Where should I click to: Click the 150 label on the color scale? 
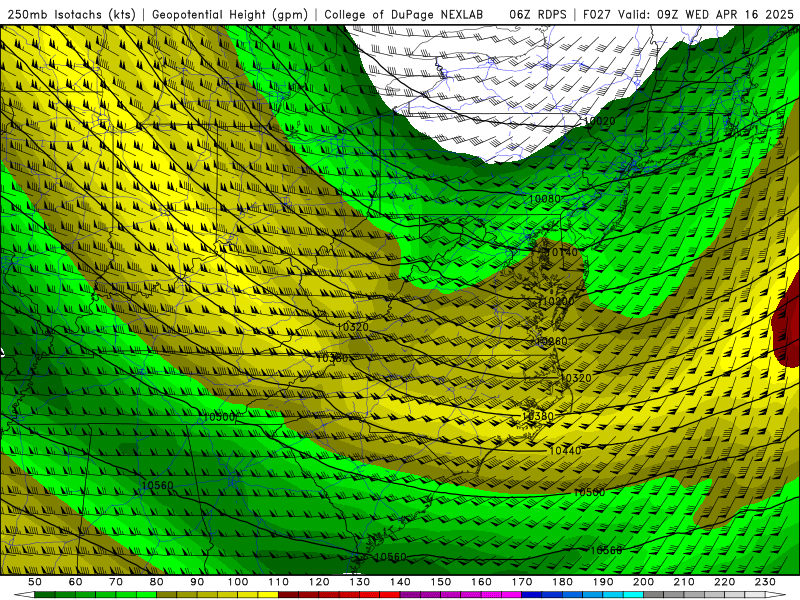click(x=441, y=582)
